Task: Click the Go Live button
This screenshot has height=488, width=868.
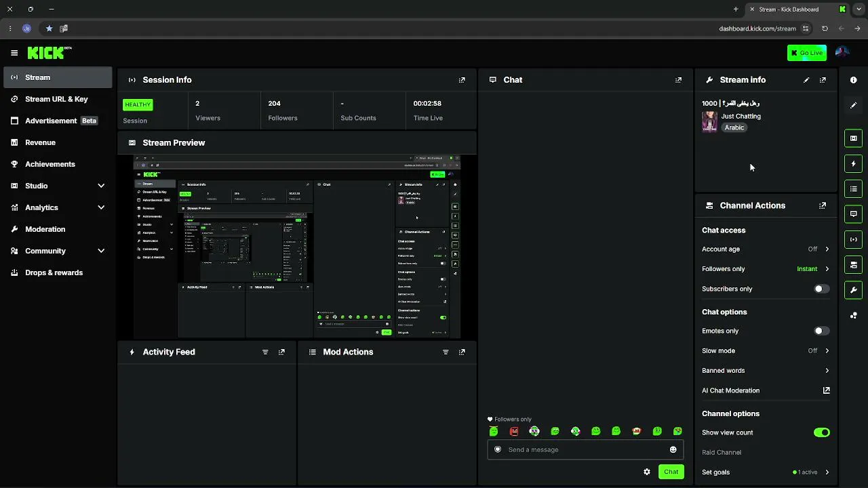Action: (807, 53)
